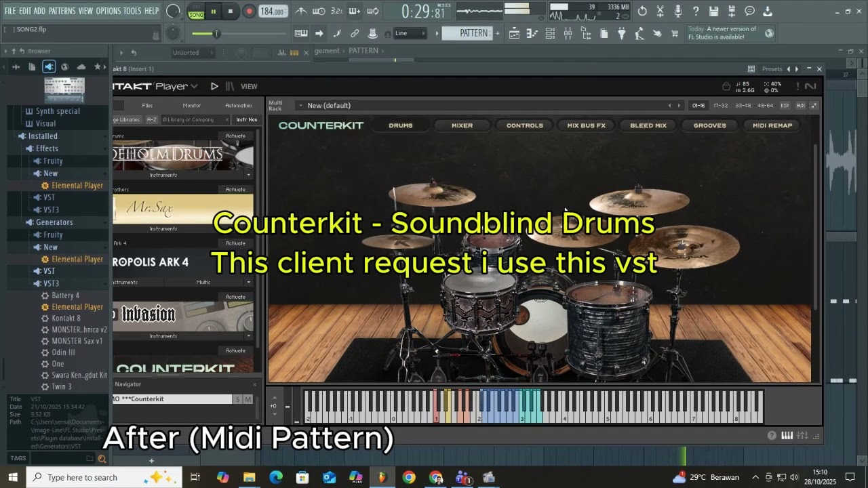The image size is (868, 488).
Task: Open the TOOLS menu
Action: tap(132, 12)
